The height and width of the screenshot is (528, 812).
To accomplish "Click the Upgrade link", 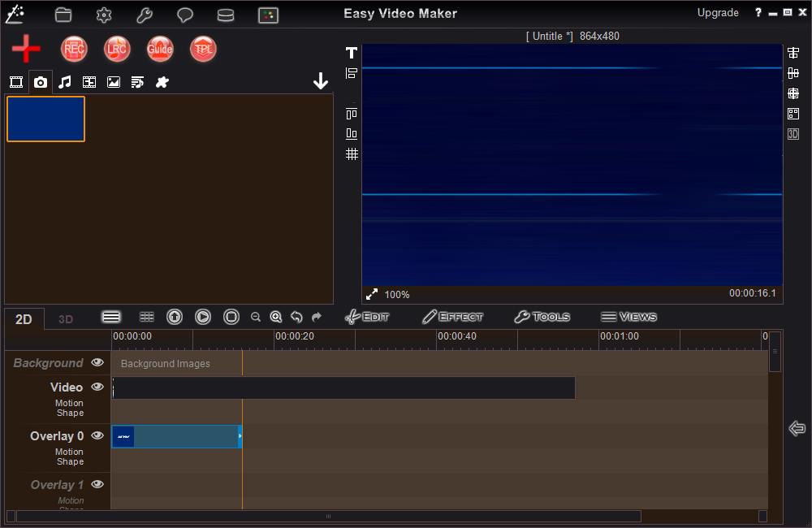I will [x=718, y=13].
